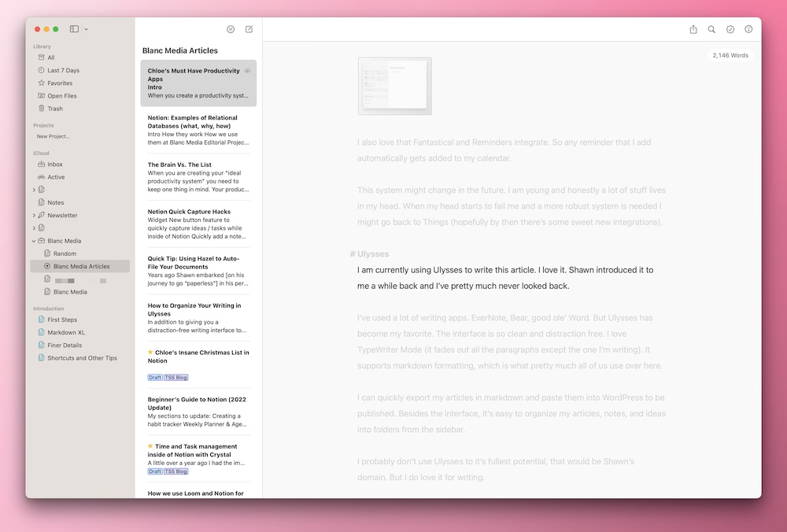The image size is (787, 532).
Task: Open Last 7 Days filter
Action: click(80, 70)
